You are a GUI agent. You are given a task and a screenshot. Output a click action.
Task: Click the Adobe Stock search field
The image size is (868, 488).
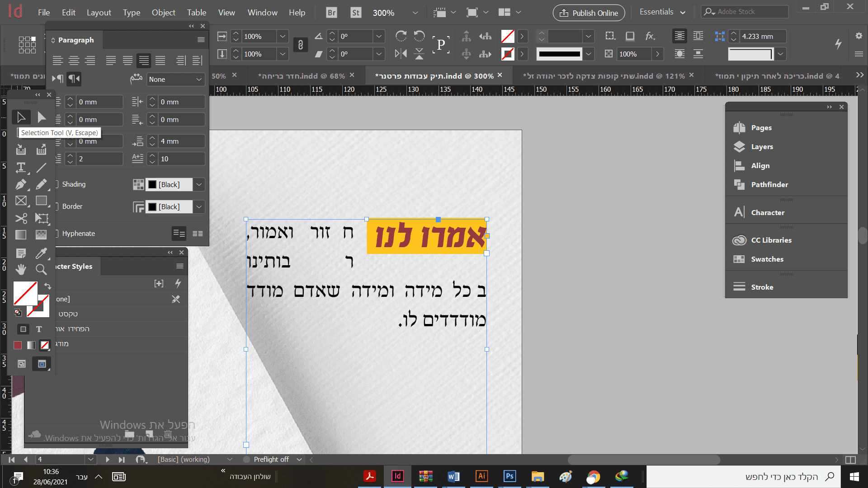click(750, 12)
